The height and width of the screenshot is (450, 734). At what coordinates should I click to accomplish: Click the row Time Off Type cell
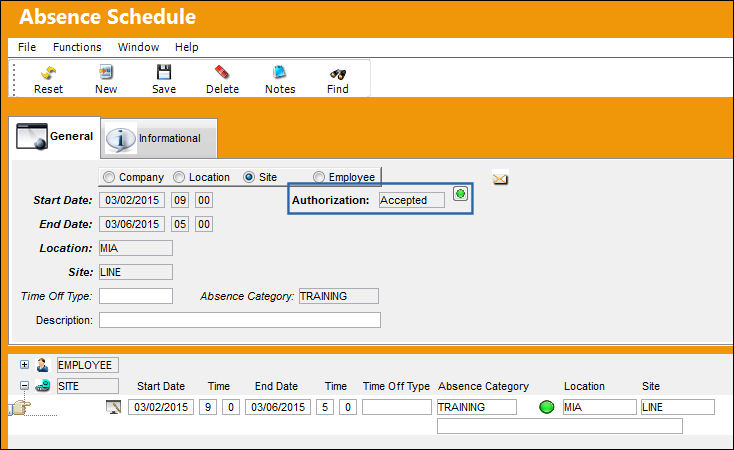pyautogui.click(x=397, y=407)
